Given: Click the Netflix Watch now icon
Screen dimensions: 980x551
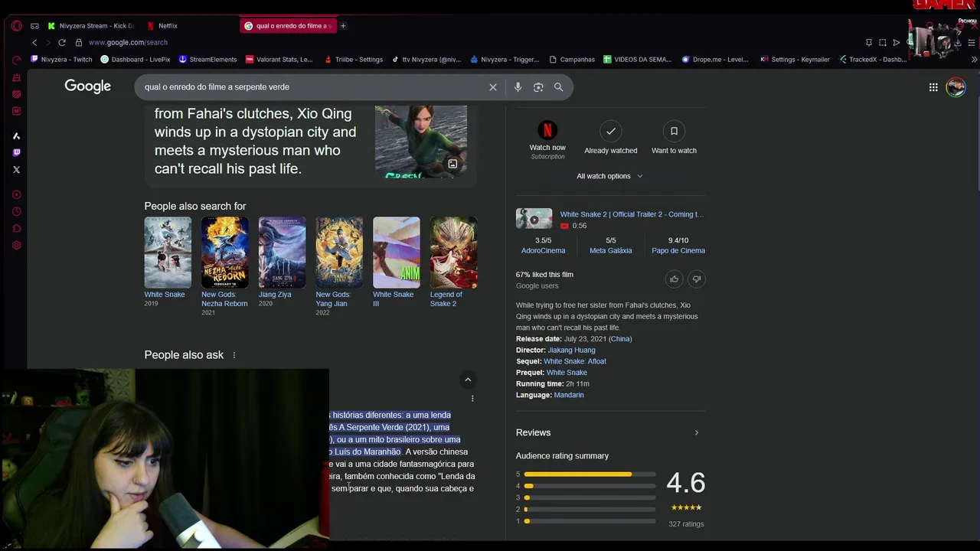Looking at the screenshot, I should click(547, 131).
